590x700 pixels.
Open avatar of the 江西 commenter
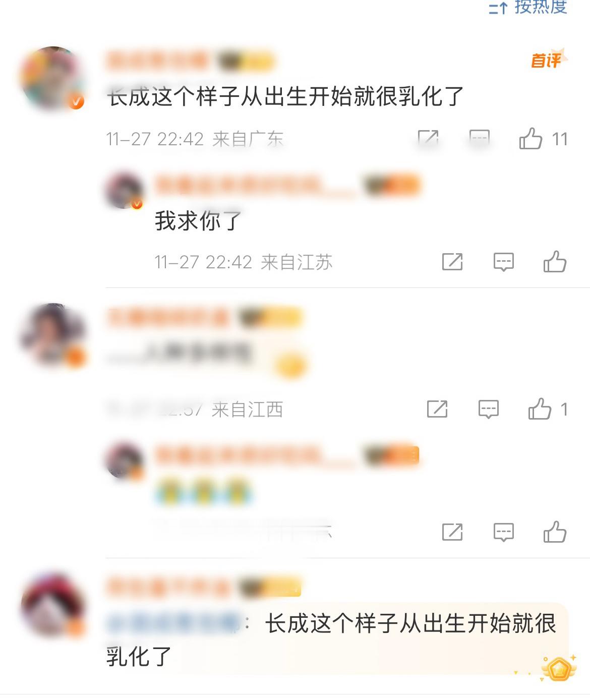click(x=52, y=335)
